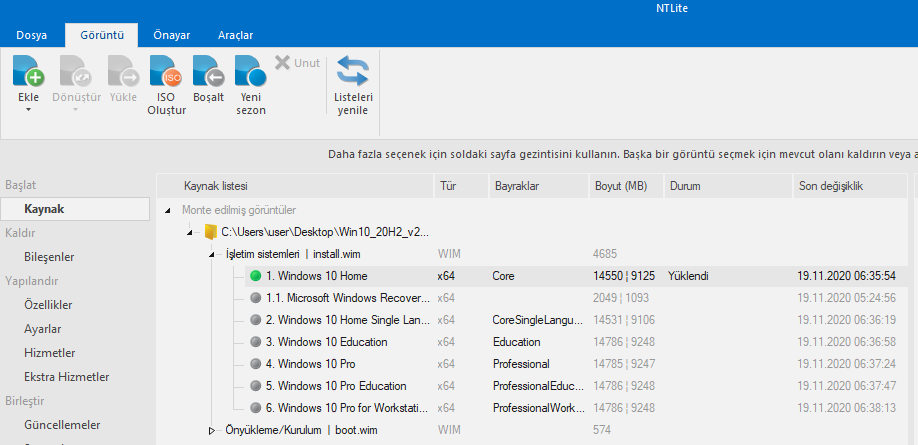Open Hizmetler page in sidebar
The height and width of the screenshot is (445, 918).
(x=50, y=353)
